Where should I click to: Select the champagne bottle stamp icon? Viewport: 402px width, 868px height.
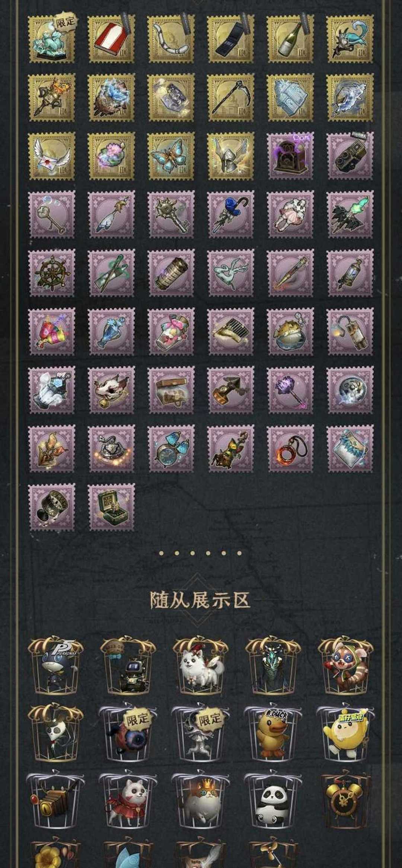290,38
